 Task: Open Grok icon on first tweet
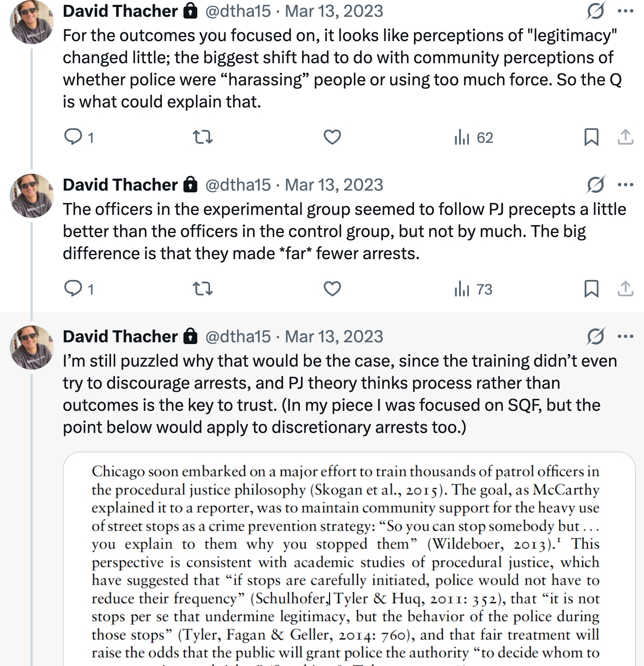pyautogui.click(x=595, y=11)
